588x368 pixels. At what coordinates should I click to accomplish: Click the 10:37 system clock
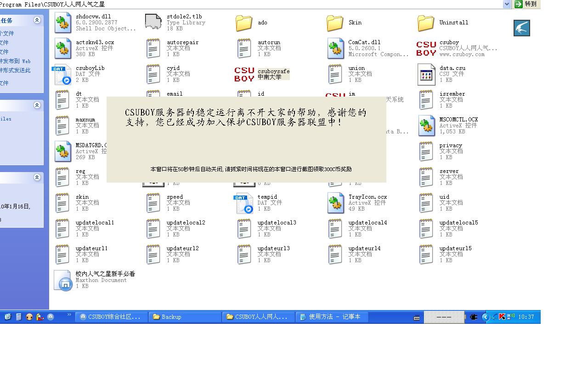pyautogui.click(x=526, y=317)
